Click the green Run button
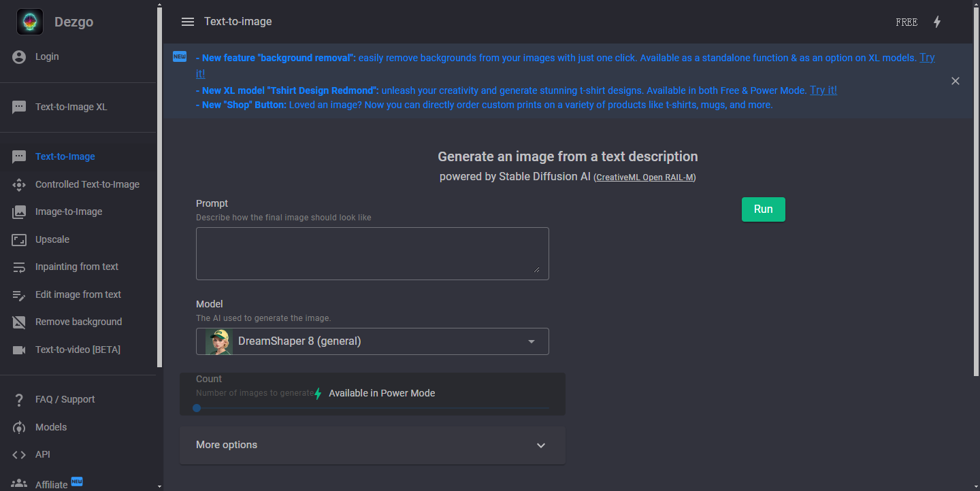The height and width of the screenshot is (491, 980). point(763,209)
